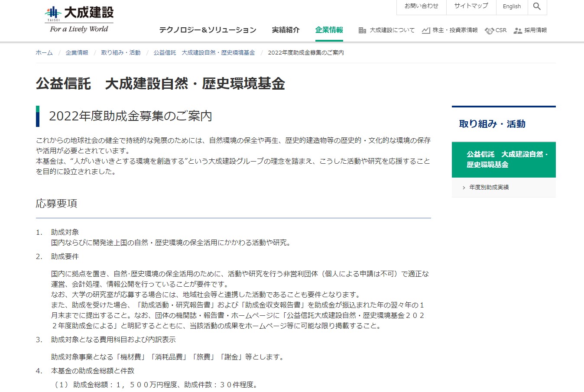Open 取り組み・活動 breadcrumb link
Viewport: 584px width, 392px height.
click(x=120, y=52)
